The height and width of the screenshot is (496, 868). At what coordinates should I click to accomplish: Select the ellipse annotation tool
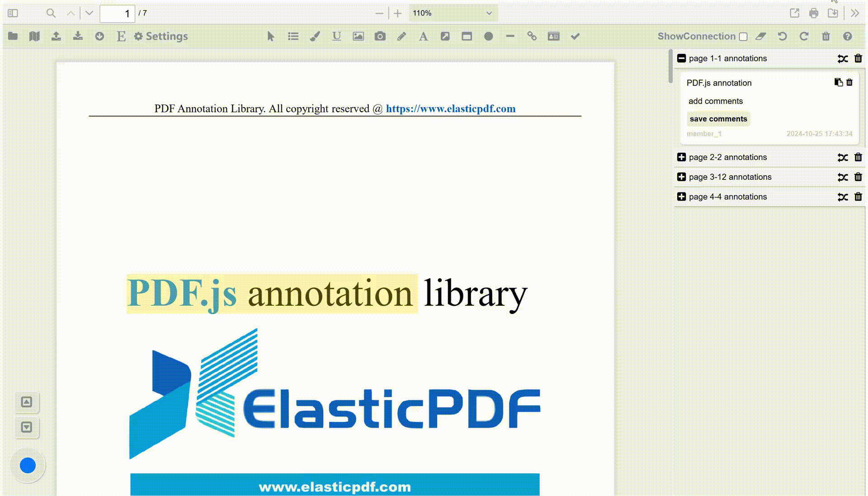pyautogui.click(x=488, y=36)
